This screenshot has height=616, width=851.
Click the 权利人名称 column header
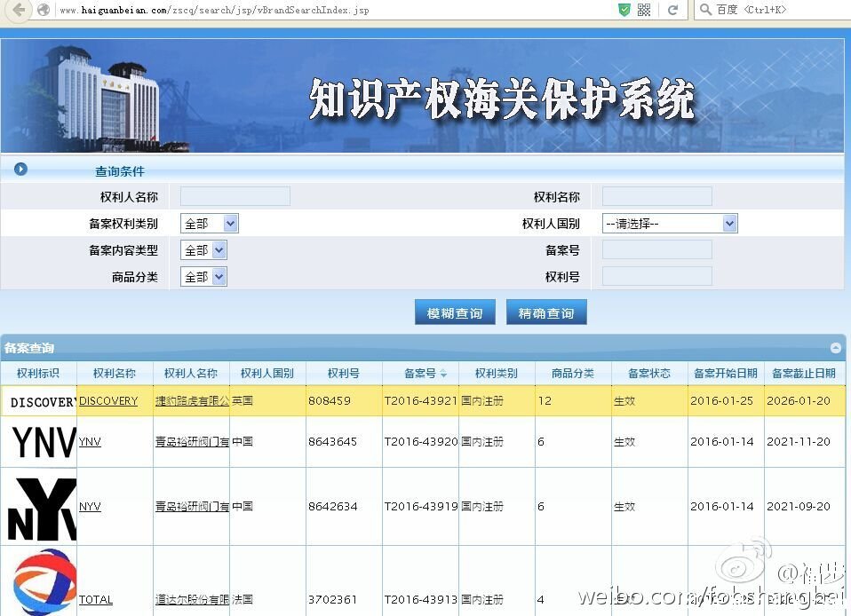coord(191,373)
